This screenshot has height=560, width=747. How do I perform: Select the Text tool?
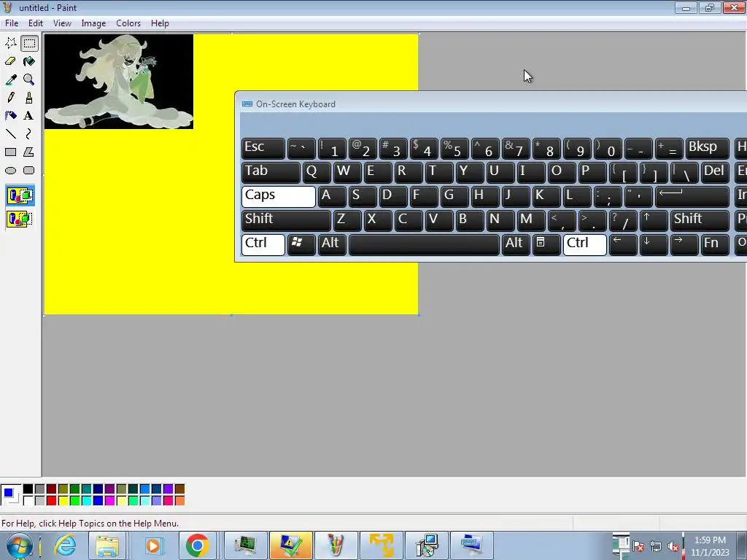(29, 116)
